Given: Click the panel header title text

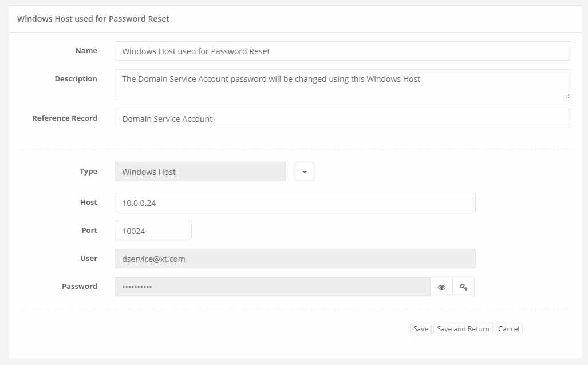Looking at the screenshot, I should [x=93, y=19].
